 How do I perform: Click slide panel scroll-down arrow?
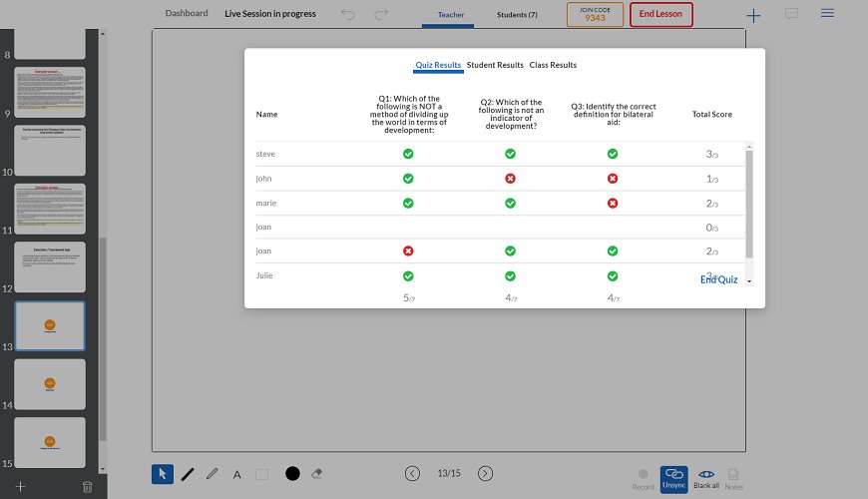click(103, 469)
